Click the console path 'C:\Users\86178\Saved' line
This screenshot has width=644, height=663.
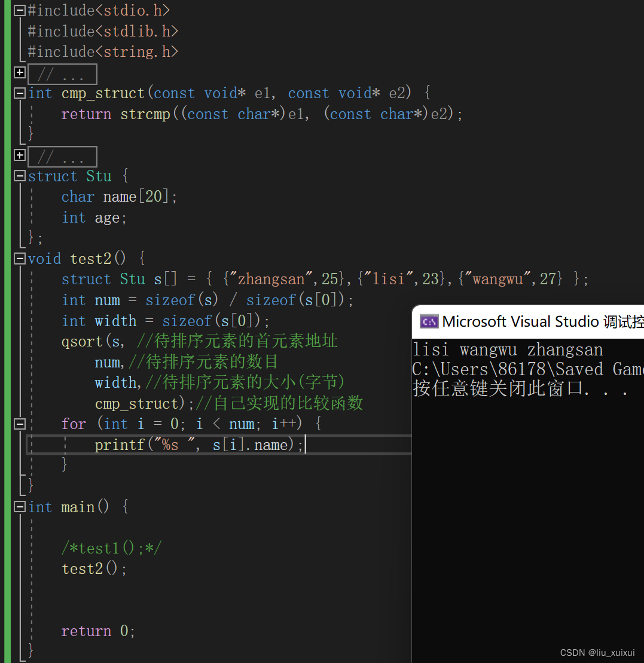528,370
